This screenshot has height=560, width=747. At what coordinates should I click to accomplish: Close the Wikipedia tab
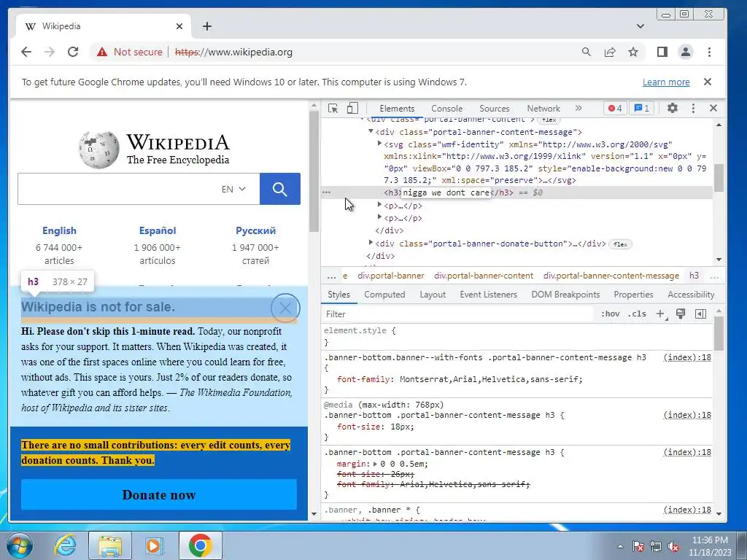tap(179, 26)
